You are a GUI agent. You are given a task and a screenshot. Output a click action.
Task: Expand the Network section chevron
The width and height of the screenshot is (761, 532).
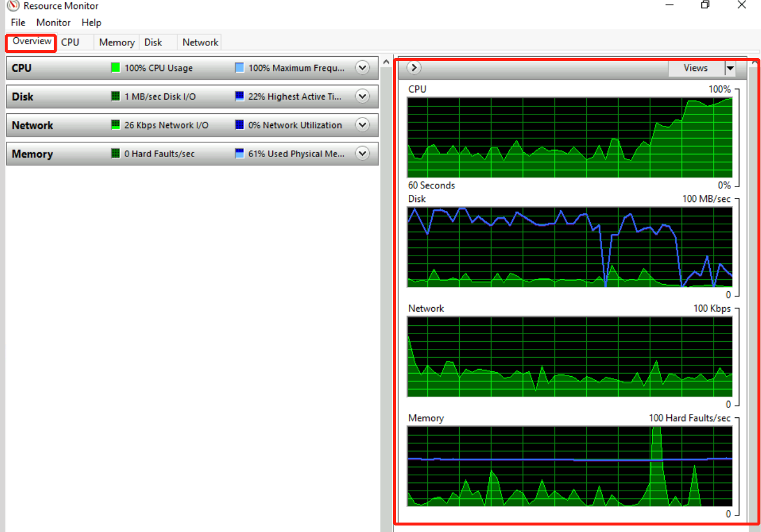362,125
